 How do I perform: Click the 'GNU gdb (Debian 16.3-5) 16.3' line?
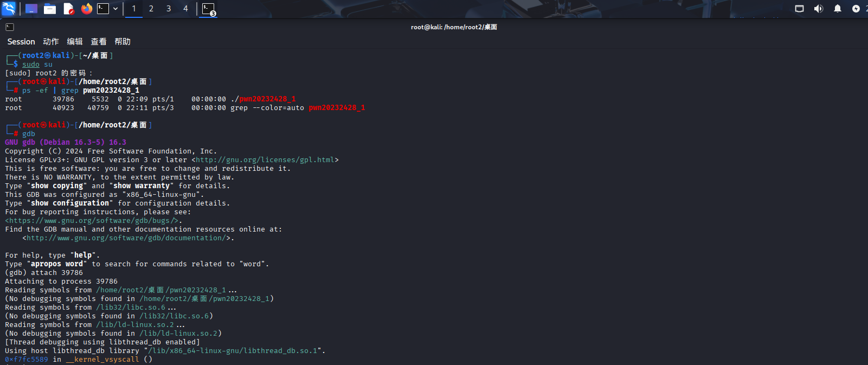66,143
